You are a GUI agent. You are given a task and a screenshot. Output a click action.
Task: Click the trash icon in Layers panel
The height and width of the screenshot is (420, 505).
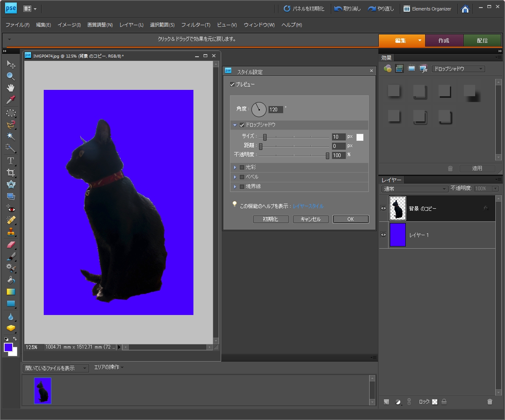489,402
